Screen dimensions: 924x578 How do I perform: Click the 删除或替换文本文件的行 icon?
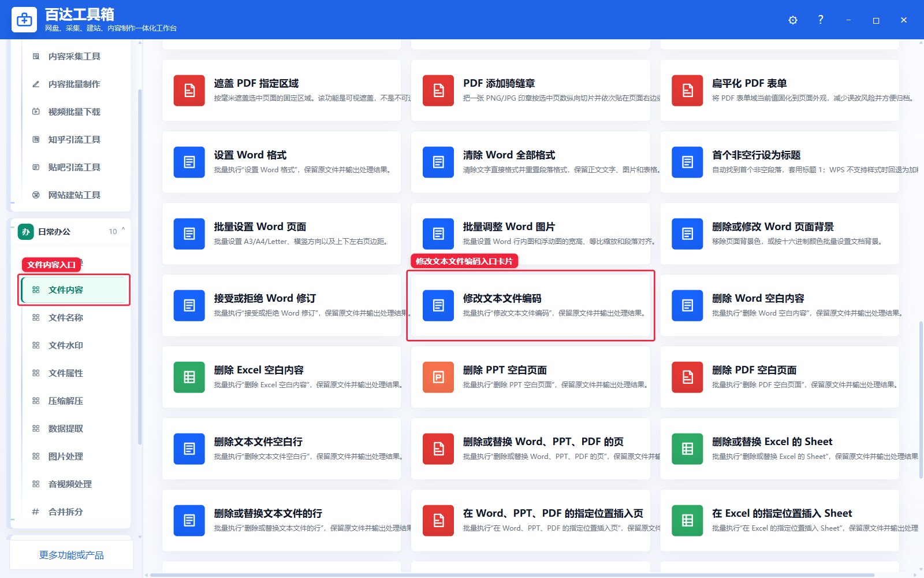189,521
